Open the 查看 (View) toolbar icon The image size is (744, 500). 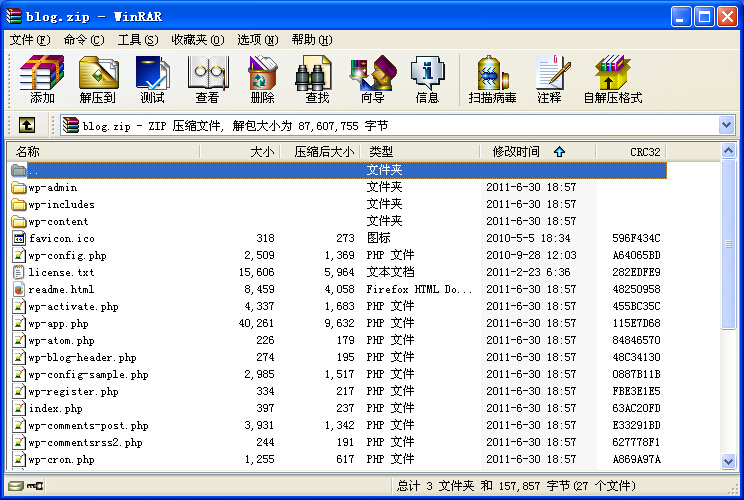(x=207, y=79)
